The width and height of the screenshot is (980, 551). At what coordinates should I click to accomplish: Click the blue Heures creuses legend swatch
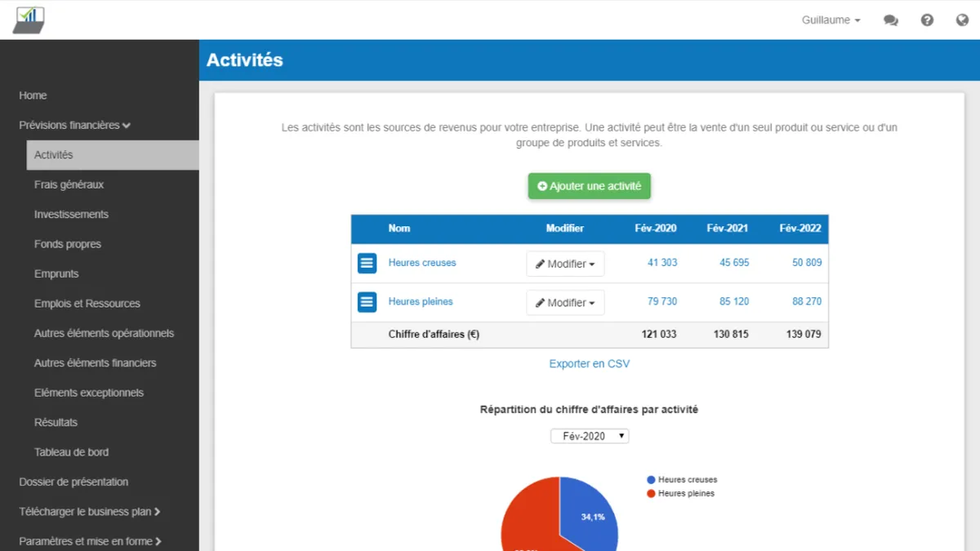tap(651, 480)
